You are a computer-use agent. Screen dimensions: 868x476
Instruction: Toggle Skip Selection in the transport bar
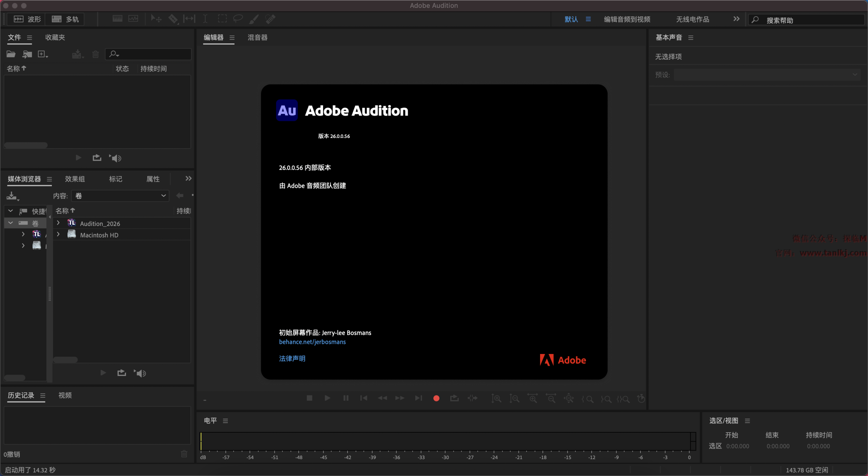[x=472, y=398]
